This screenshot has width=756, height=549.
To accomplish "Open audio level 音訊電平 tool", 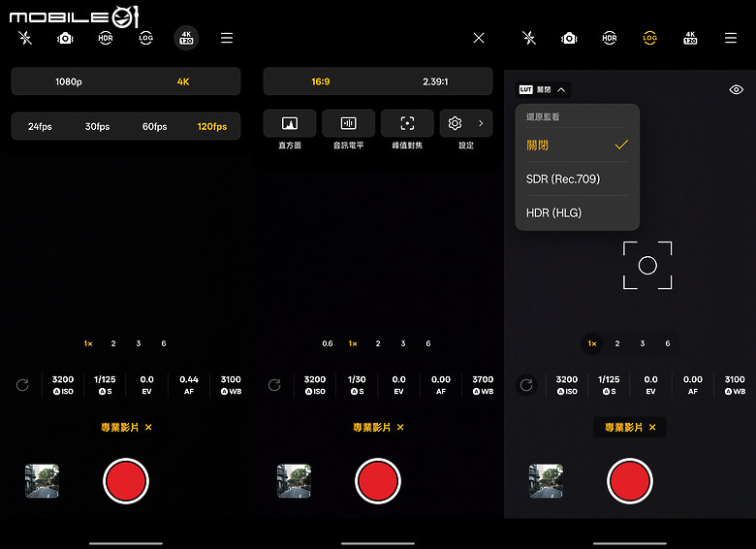I will 349,123.
